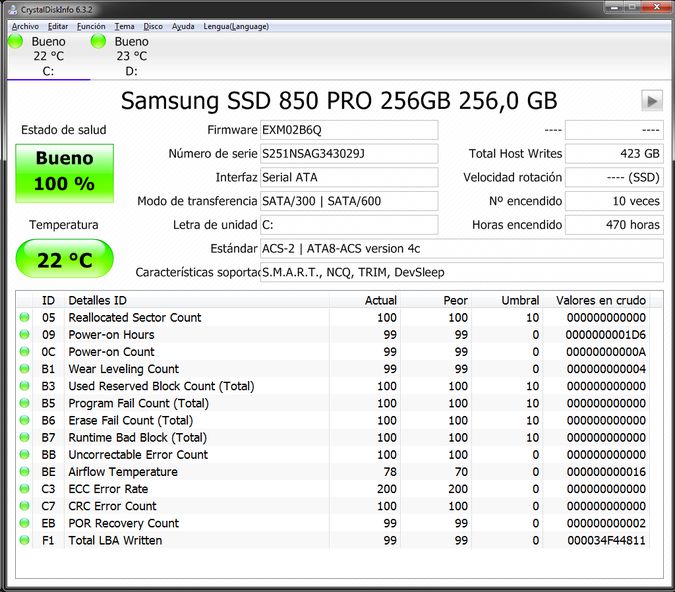675x592 pixels.
Task: Click Actual value 78 of Airflow Temperature
Action: (x=390, y=472)
